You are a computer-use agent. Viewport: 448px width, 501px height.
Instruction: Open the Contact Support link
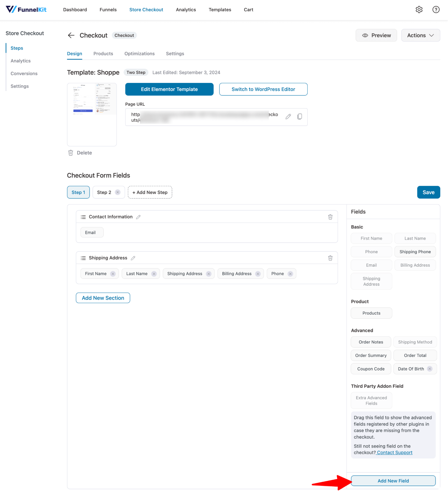point(395,452)
